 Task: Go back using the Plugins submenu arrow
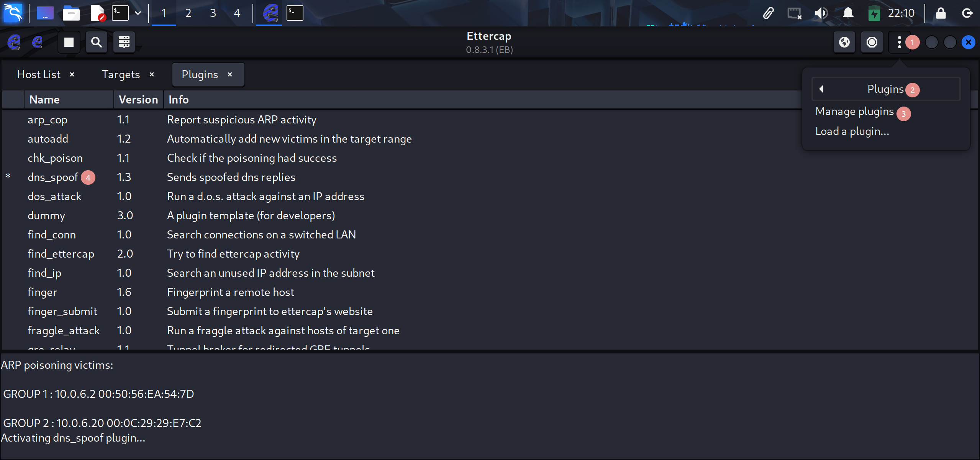tap(821, 89)
